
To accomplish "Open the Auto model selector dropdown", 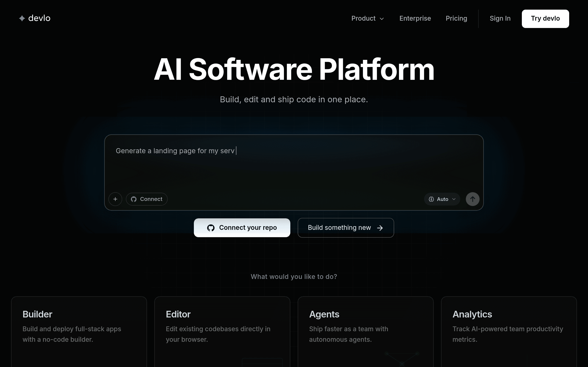I will [442, 199].
